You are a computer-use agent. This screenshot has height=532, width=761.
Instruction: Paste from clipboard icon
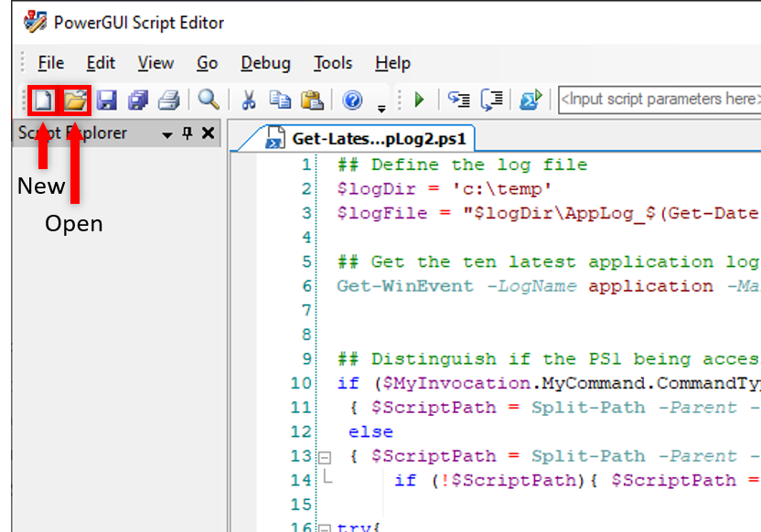312,101
